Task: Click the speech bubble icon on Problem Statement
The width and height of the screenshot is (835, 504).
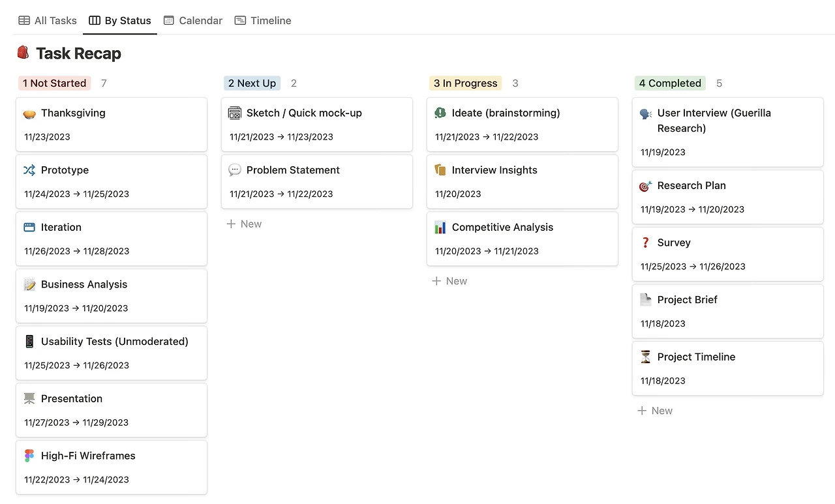Action: 235,170
